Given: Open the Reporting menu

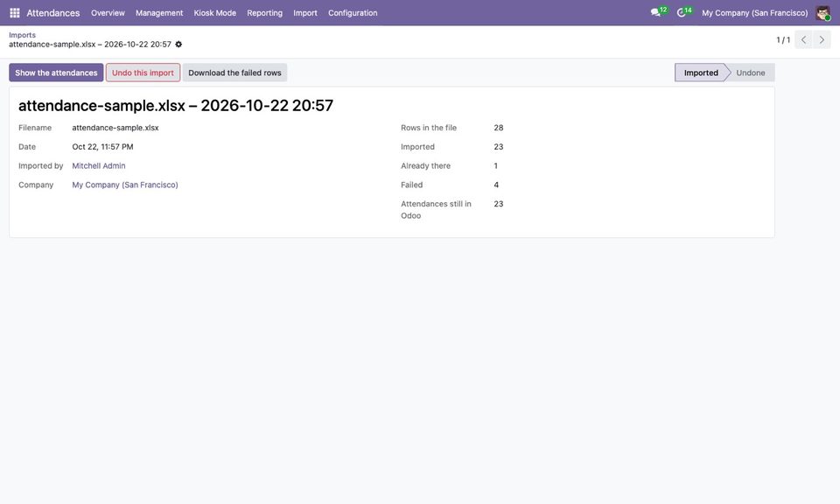Looking at the screenshot, I should click(264, 13).
